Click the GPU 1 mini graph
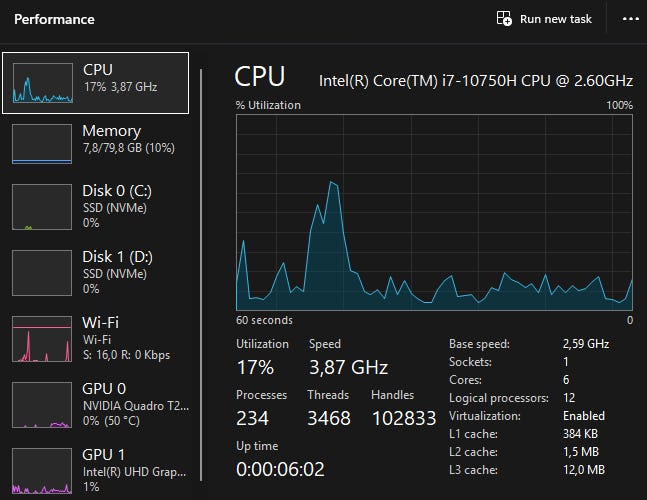647x500 pixels. pos(42,470)
